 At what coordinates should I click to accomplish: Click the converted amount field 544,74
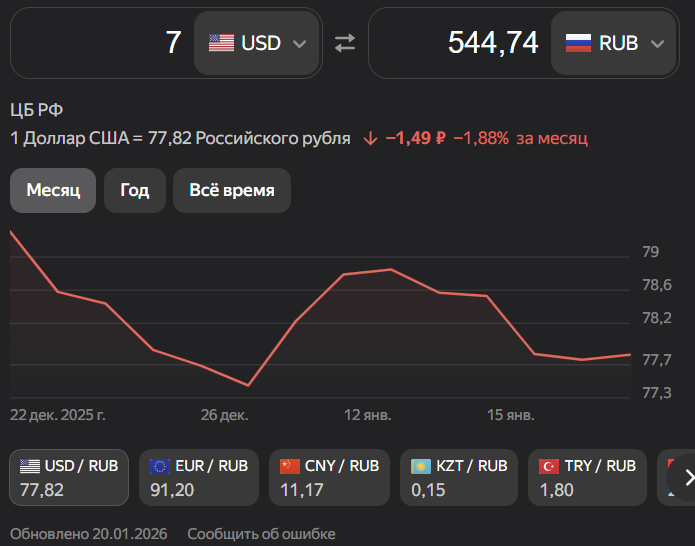click(460, 43)
